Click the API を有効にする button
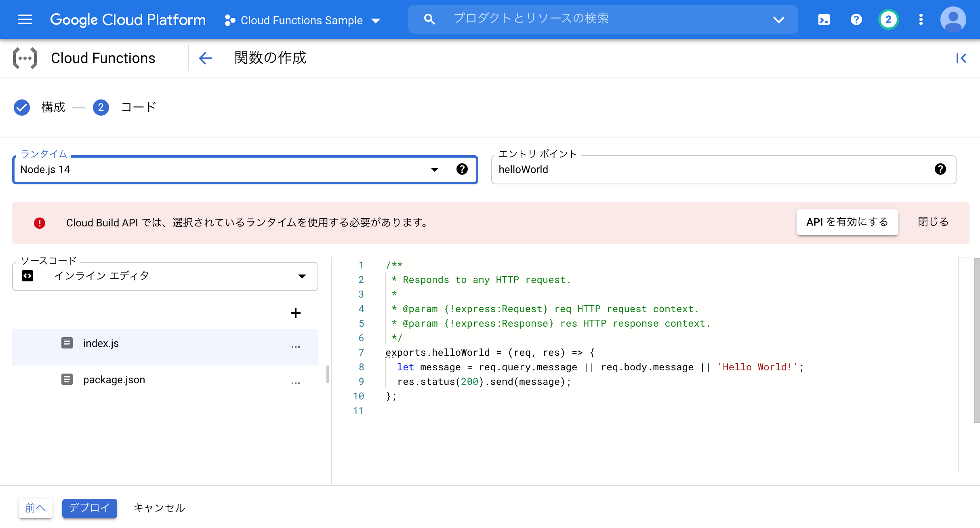 tap(847, 222)
